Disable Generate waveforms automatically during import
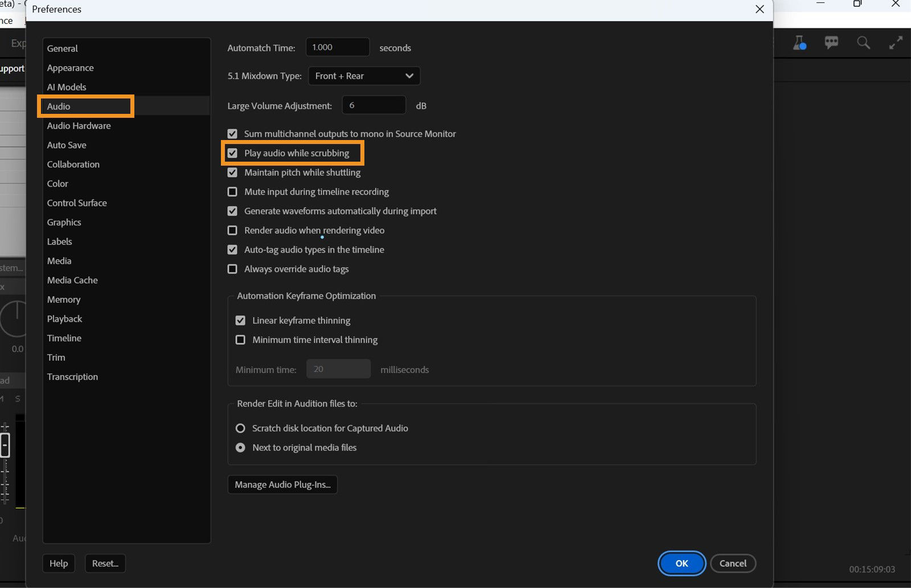 click(x=232, y=211)
